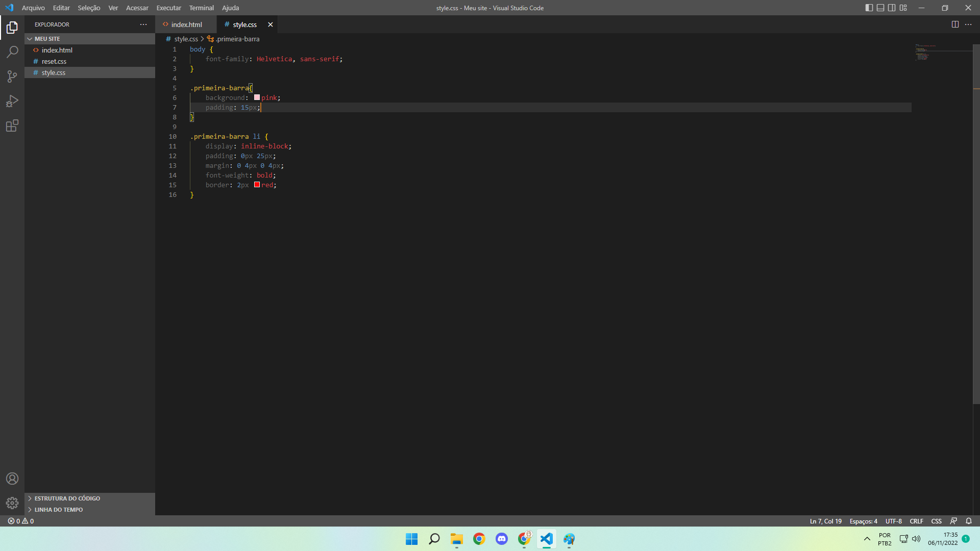The width and height of the screenshot is (980, 551).
Task: Click CSS language mode selector
Action: 936,521
